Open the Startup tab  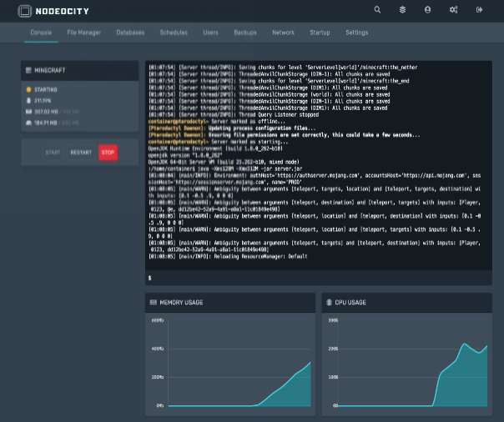click(x=320, y=33)
